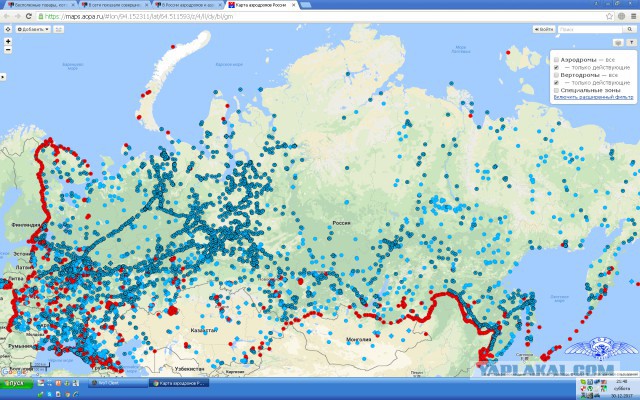Toggle the filter funnel button
The width and height of the screenshot is (640, 400).
(631, 43)
